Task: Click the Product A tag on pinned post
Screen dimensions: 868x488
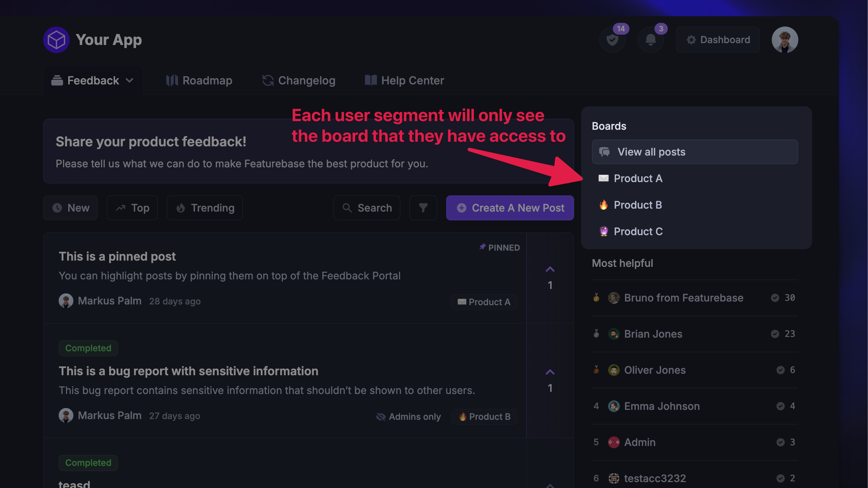Action: [484, 302]
